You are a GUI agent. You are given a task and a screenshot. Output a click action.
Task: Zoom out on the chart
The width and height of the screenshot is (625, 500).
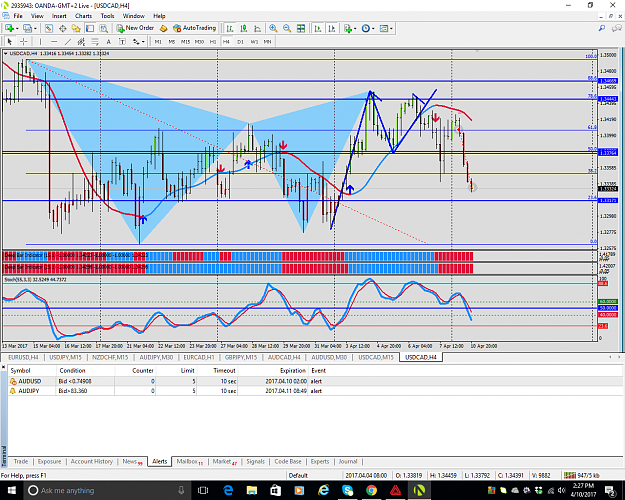(287, 28)
